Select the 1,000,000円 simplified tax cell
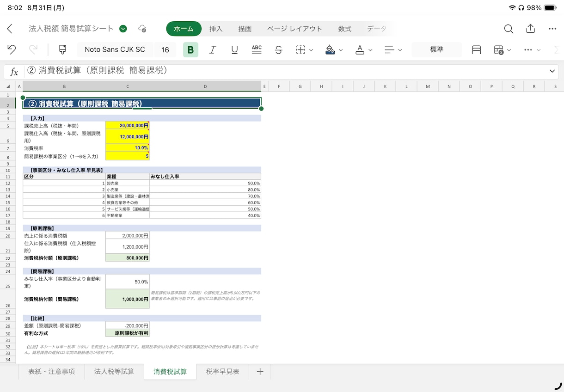 click(x=128, y=299)
